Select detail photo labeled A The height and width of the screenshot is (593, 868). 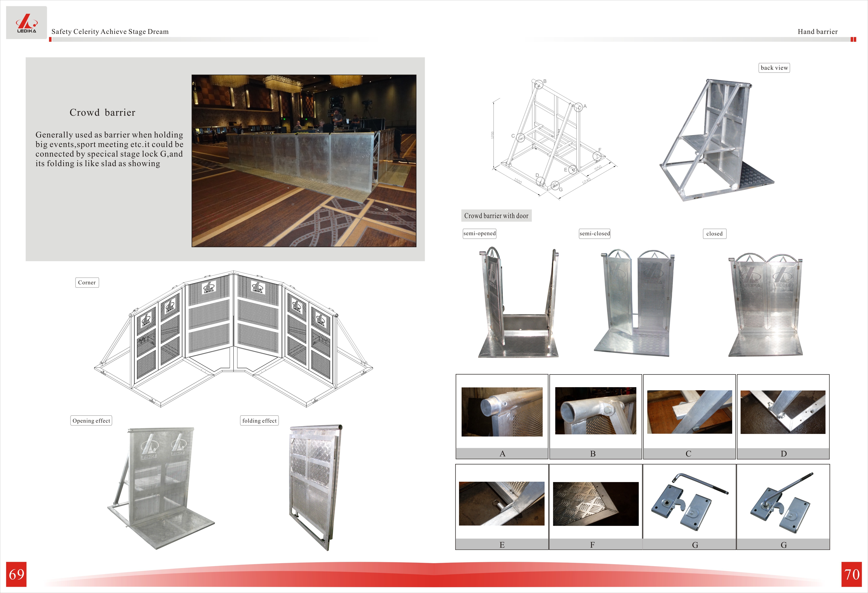(502, 412)
